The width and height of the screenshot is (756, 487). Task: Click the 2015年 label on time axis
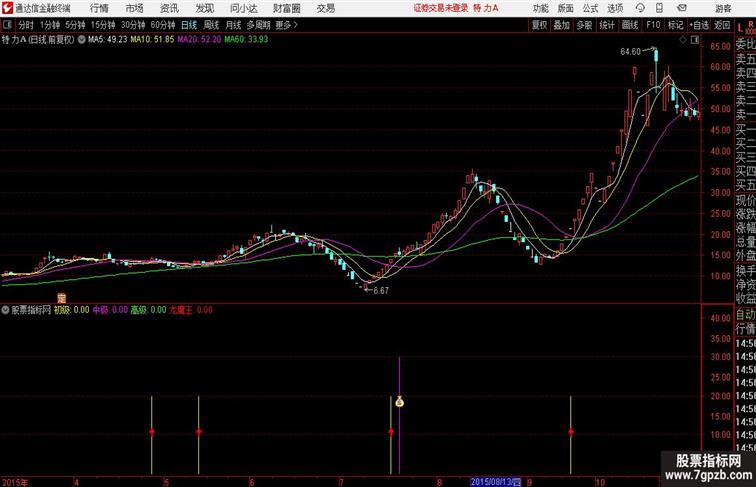(x=15, y=482)
